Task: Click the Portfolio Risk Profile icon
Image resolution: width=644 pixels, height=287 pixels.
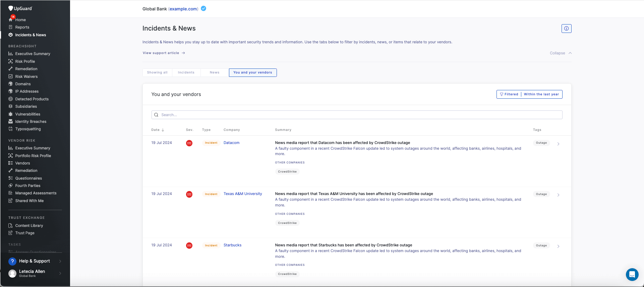Action: click(11, 156)
